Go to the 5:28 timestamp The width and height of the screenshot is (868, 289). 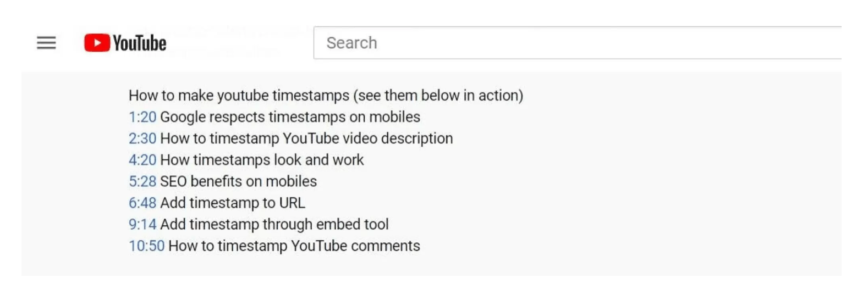point(142,181)
